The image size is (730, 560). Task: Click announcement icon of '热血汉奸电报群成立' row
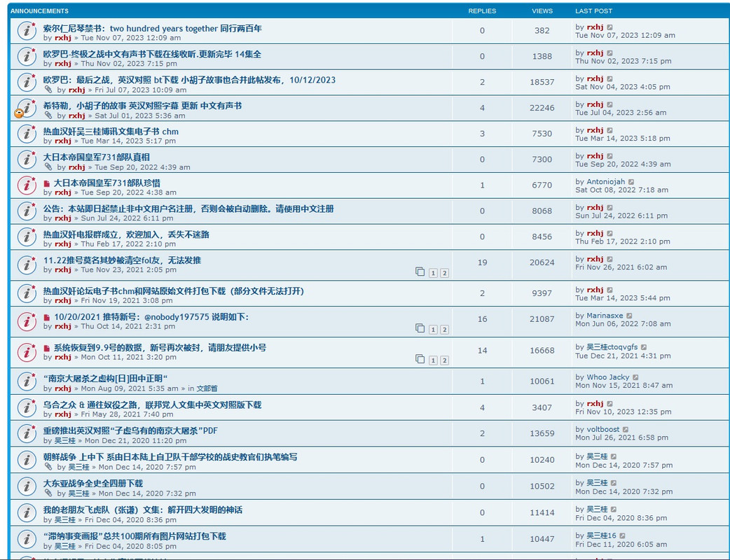coord(27,237)
